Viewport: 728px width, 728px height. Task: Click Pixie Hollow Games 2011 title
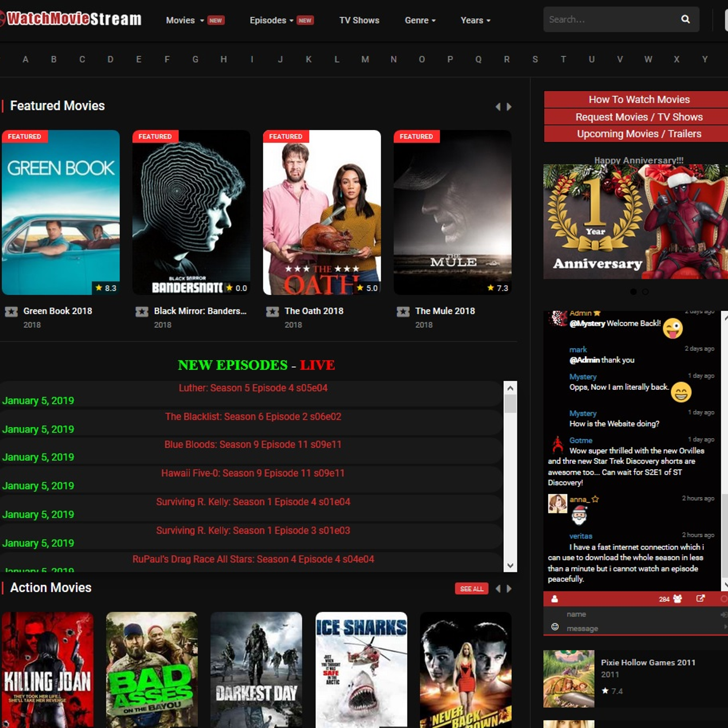click(648, 662)
